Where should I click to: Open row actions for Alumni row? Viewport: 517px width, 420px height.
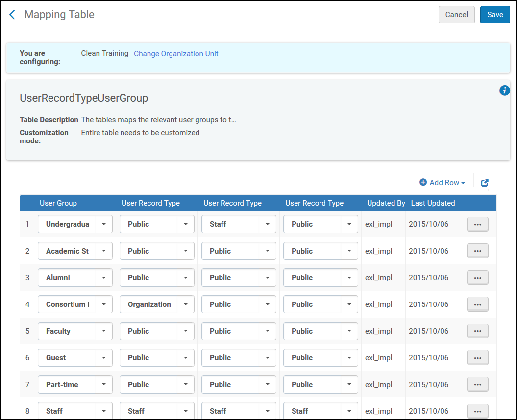pos(477,278)
